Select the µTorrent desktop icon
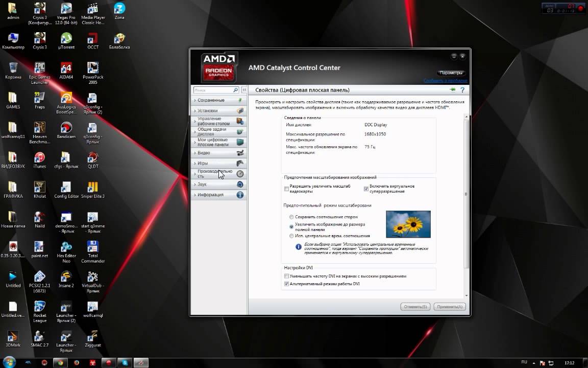Screen dimensions: 588x368 point(66,41)
